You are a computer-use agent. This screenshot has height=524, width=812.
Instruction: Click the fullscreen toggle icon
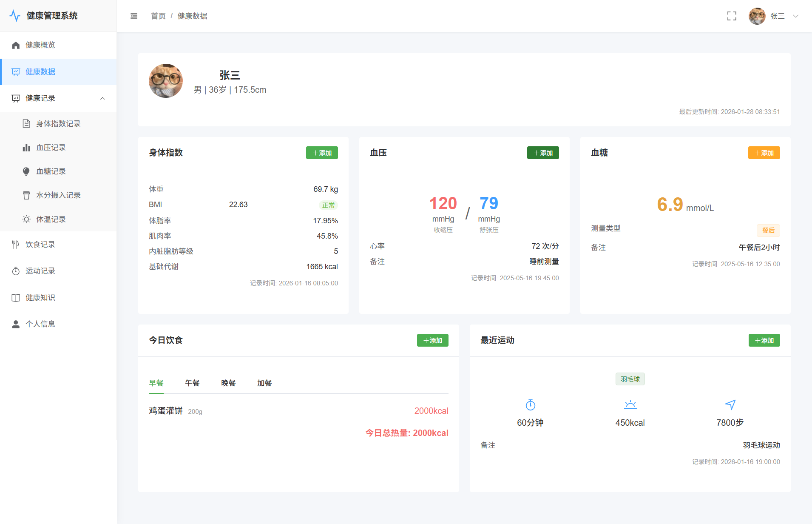coord(732,16)
